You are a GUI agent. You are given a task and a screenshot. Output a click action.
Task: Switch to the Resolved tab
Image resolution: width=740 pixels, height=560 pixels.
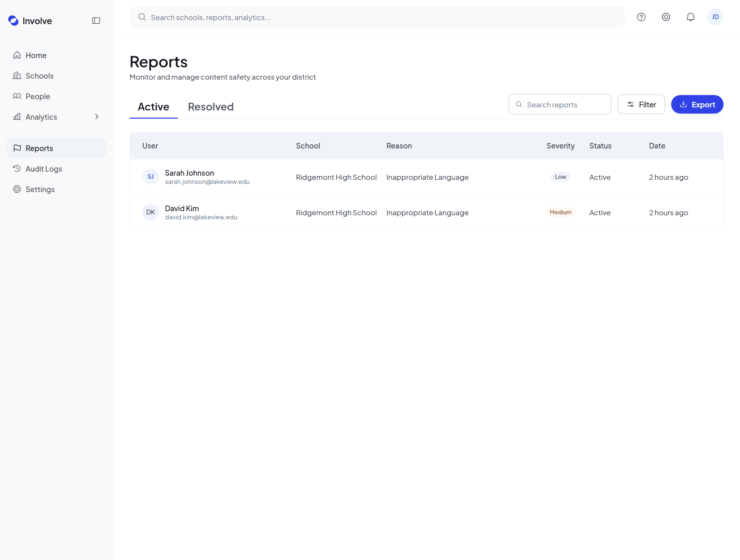click(211, 107)
